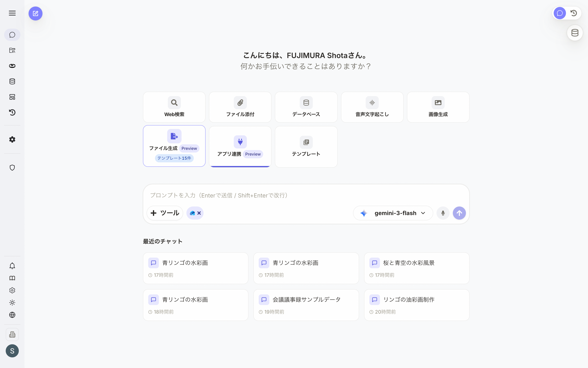Select the 音声文字起こし tool card
This screenshot has height=368, width=588.
[x=372, y=107]
